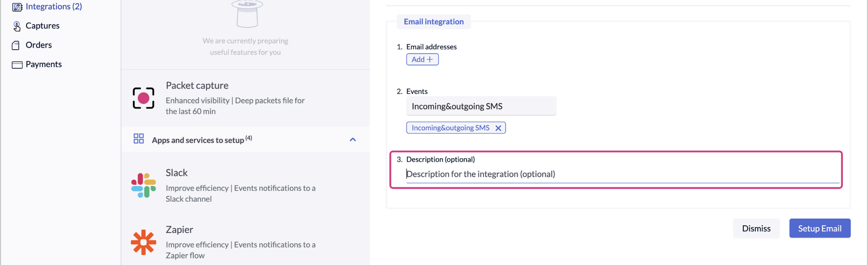The height and width of the screenshot is (265, 868).
Task: Add an email address with Add +
Action: 422,59
